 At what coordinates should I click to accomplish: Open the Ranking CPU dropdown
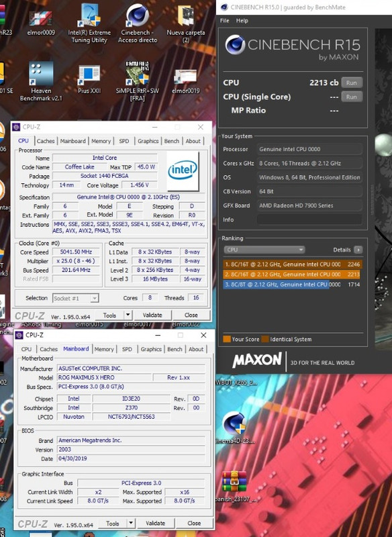point(264,250)
